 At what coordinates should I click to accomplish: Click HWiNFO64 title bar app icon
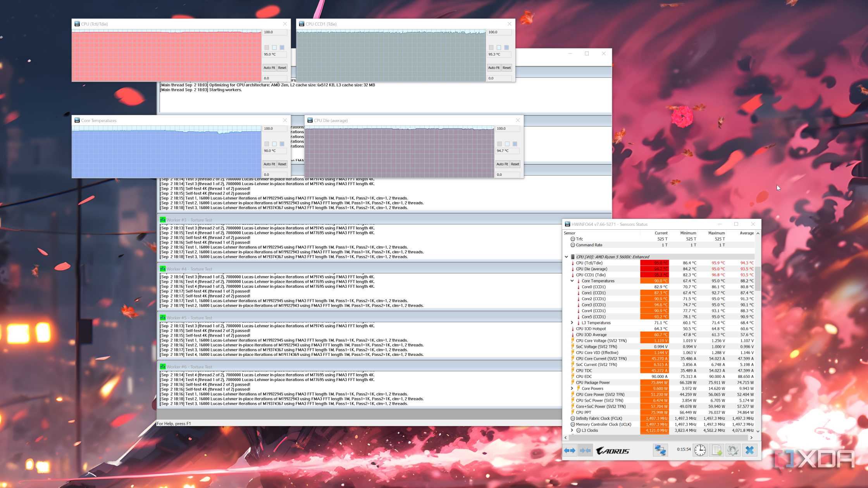point(567,224)
